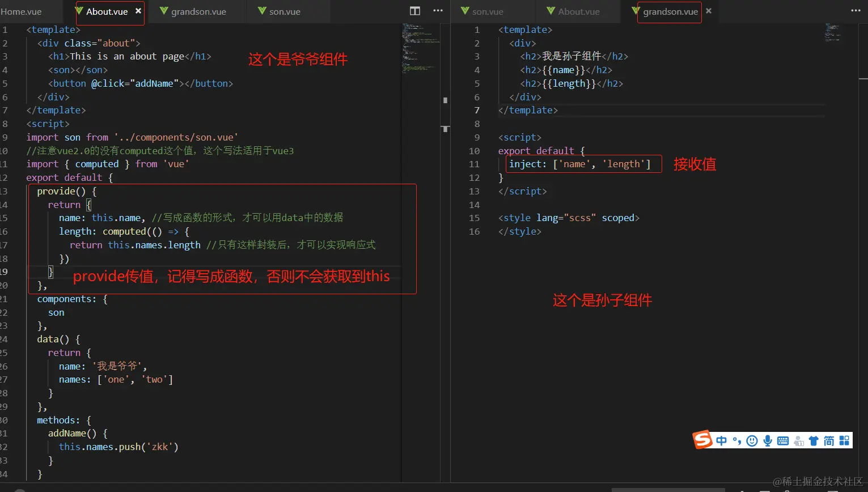This screenshot has height=492, width=868.
Task: Click the "<button @click="addName">" line
Action: click(x=141, y=84)
